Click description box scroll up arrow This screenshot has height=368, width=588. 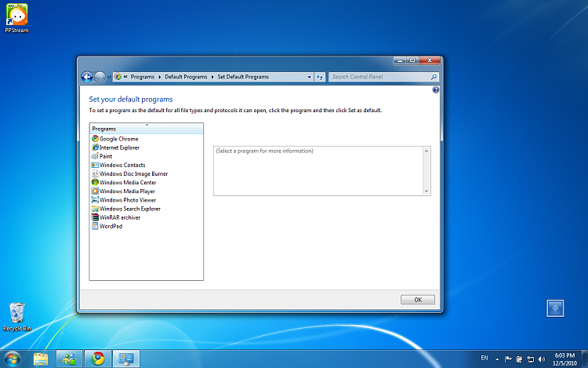click(426, 151)
